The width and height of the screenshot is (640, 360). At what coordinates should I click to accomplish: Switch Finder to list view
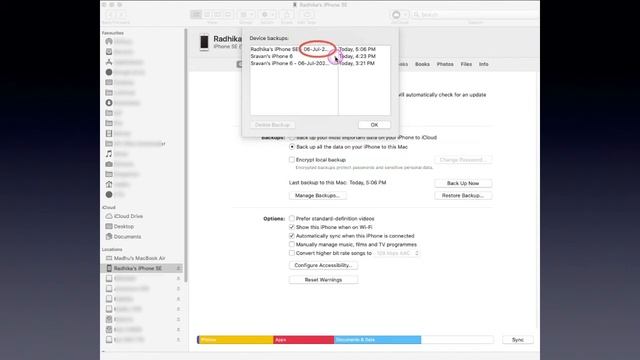point(207,15)
